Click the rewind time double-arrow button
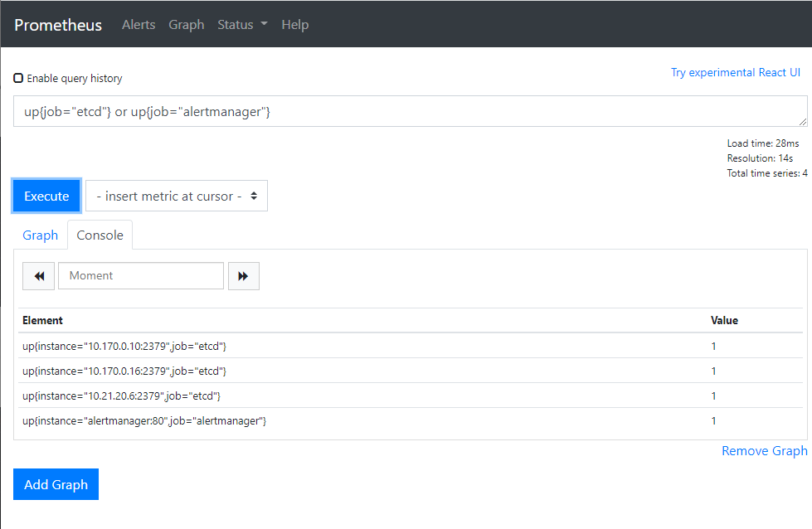Screen dimensions: 812x529 pyautogui.click(x=39, y=276)
